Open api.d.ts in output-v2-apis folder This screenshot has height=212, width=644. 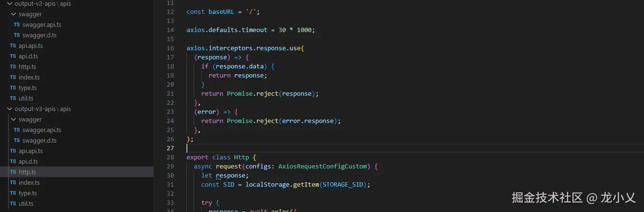[x=28, y=56]
